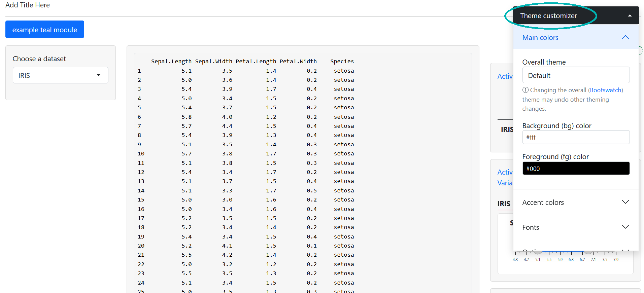Select the 'example teal module' tab
Screen dimensions: 644x293
[45, 30]
